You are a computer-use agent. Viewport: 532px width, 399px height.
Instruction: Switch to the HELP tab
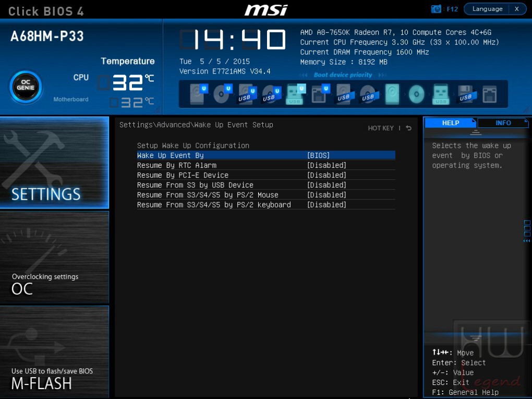pyautogui.click(x=451, y=123)
